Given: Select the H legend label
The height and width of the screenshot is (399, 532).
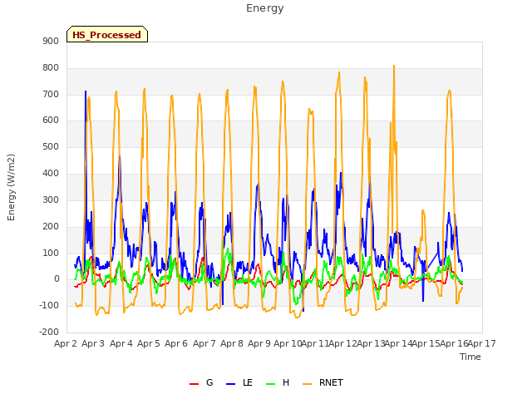Looking at the screenshot, I should 286,382.
